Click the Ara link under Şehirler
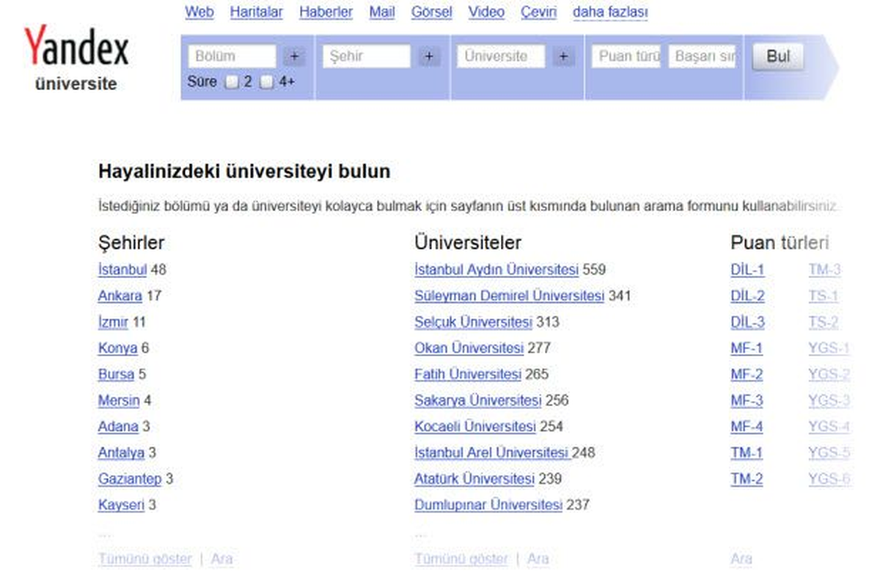880x588 pixels. pos(221,559)
